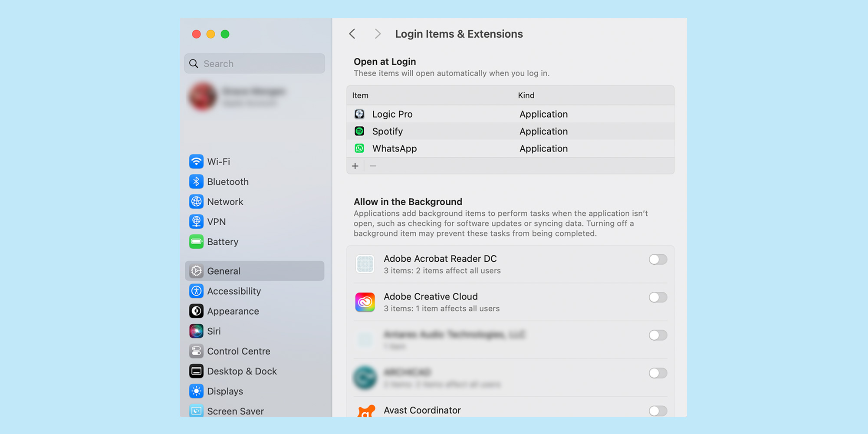
Task: Click the Screen Saver icon
Action: [x=196, y=411]
